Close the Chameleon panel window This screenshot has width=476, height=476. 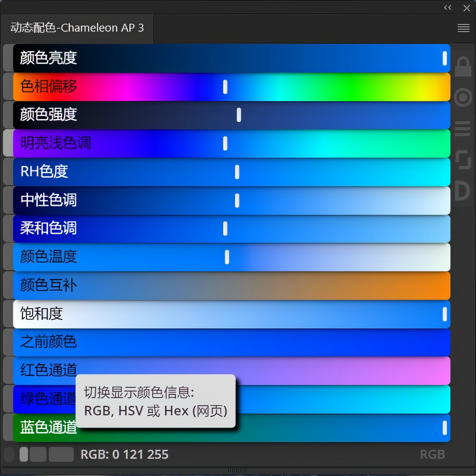pos(467,8)
